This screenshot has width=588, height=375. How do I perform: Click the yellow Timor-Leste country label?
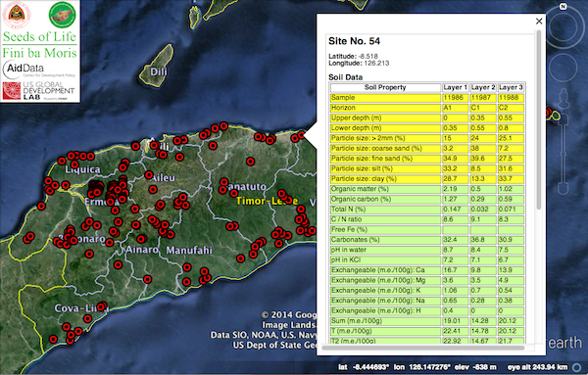tap(267, 201)
